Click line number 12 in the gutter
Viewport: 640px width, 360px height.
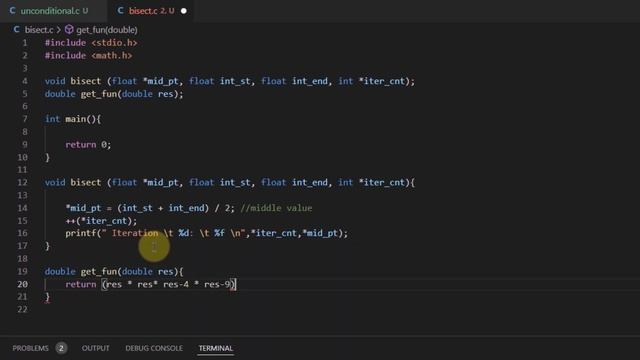click(x=22, y=182)
